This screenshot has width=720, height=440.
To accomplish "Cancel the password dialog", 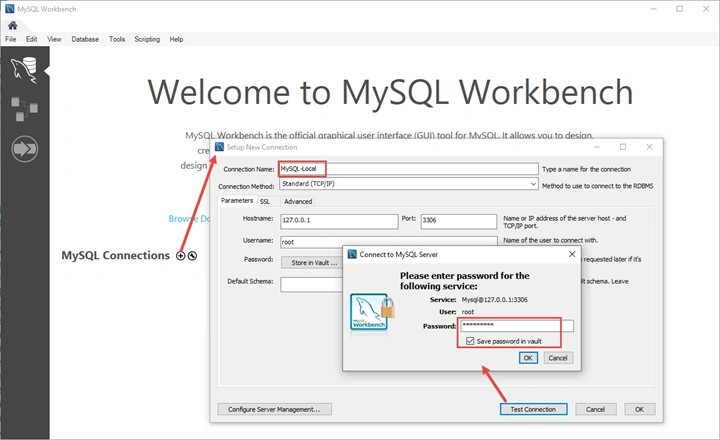I will click(x=558, y=358).
